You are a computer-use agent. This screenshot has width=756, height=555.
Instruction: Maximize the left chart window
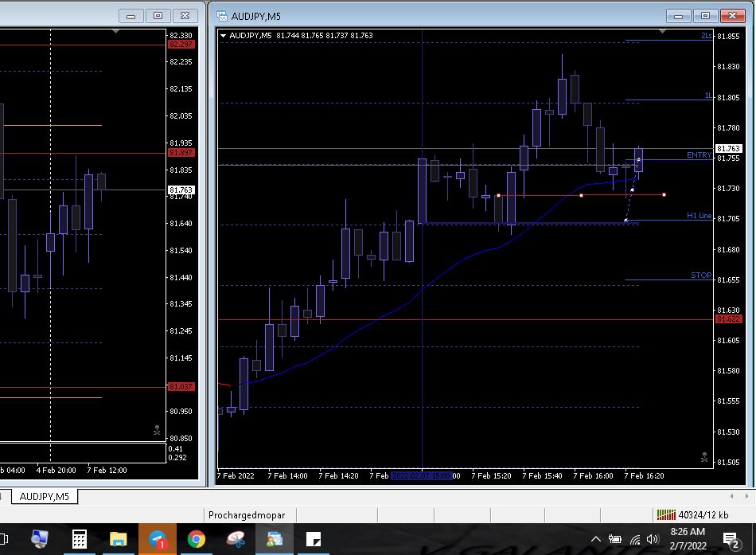(x=158, y=16)
